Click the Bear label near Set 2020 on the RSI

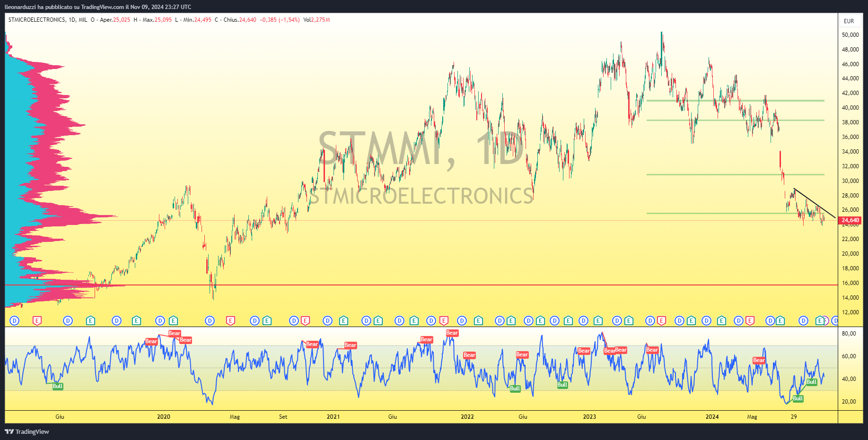pyautogui.click(x=312, y=344)
